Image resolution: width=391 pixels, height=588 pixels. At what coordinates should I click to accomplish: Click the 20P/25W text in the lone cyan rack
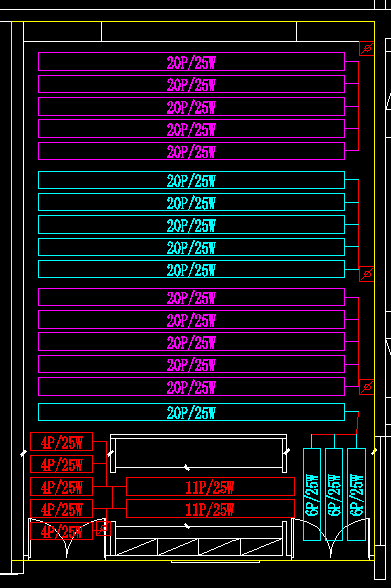point(191,412)
